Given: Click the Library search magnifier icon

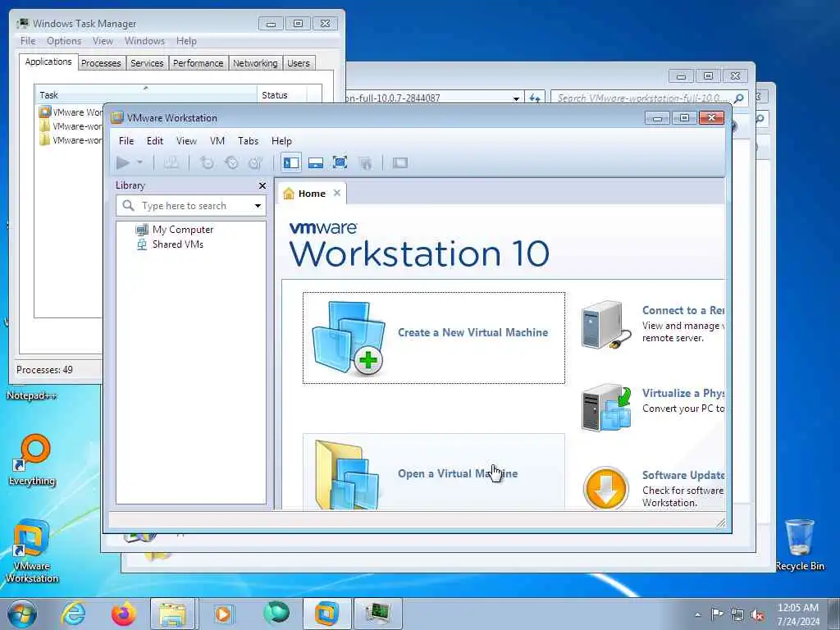Looking at the screenshot, I should [x=128, y=206].
